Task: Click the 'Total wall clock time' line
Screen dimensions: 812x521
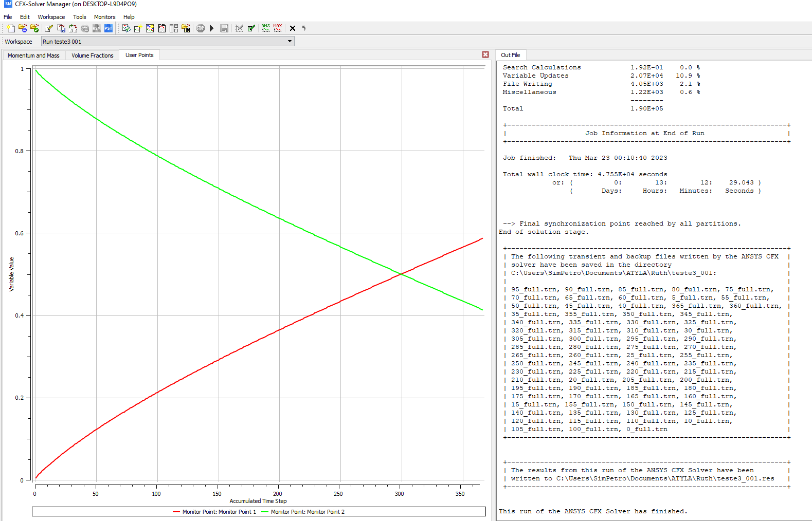Action: click(585, 174)
